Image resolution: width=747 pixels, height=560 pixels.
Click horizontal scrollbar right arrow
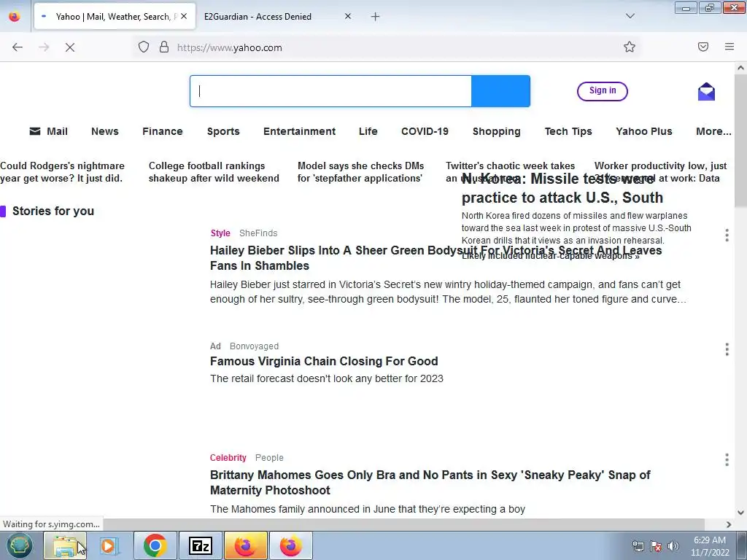click(729, 524)
